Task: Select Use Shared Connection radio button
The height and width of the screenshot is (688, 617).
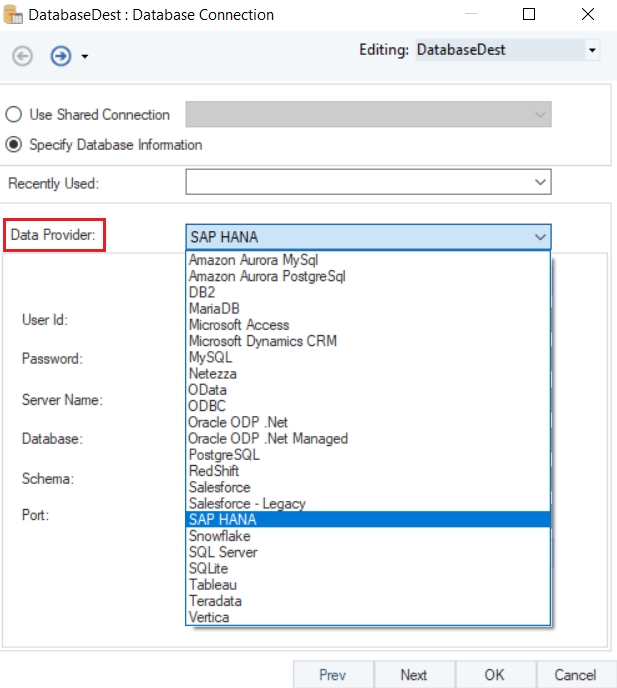Action: (x=15, y=115)
